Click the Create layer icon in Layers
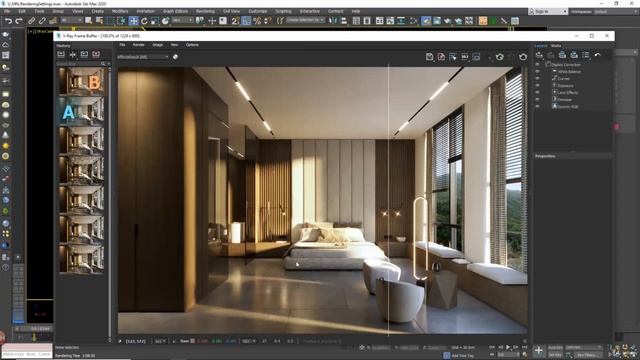The image size is (640, 360). click(x=539, y=55)
